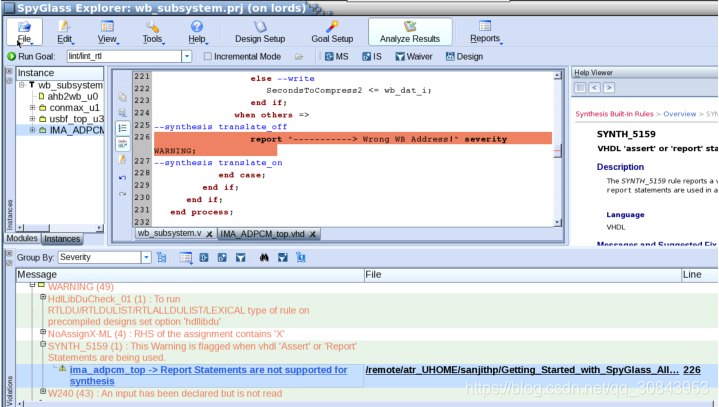Image resolution: width=719 pixels, height=407 pixels.
Task: Open the View menu
Action: [x=107, y=32]
